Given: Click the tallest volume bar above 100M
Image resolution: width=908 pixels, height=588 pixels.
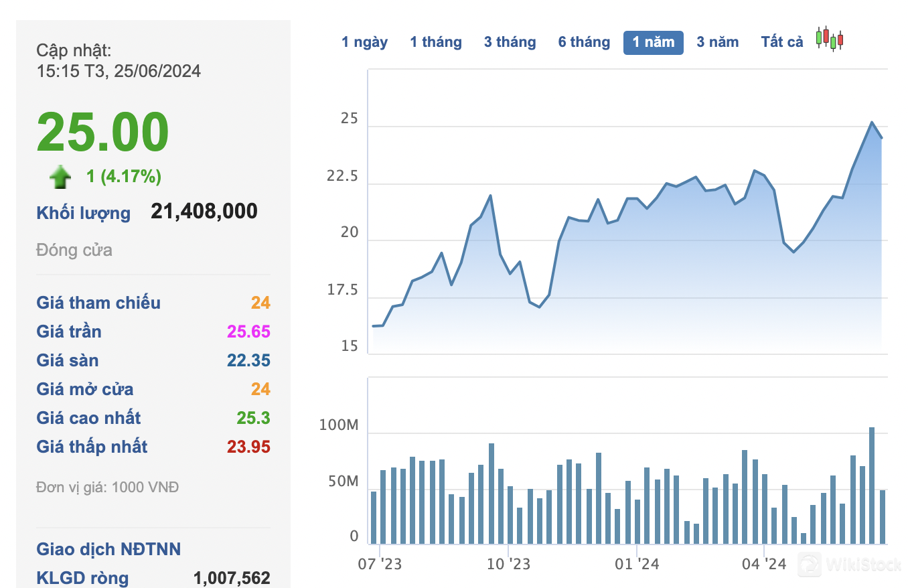Looking at the screenshot, I should point(872,485).
